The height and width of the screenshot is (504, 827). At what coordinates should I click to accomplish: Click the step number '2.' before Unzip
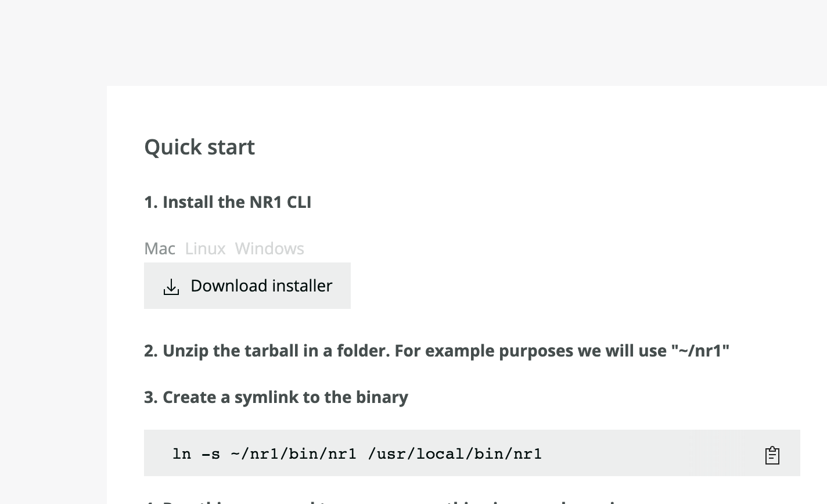pos(151,351)
